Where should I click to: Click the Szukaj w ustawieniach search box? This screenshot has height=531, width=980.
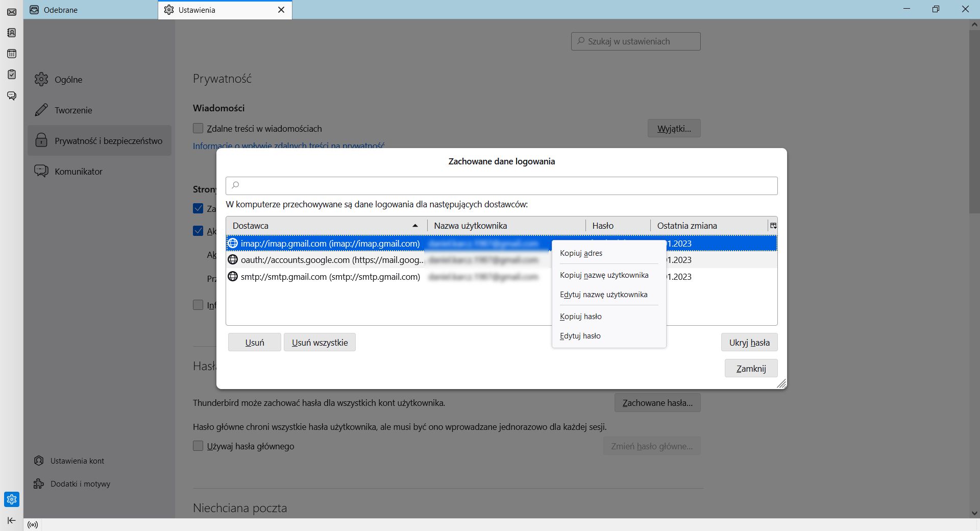click(636, 41)
